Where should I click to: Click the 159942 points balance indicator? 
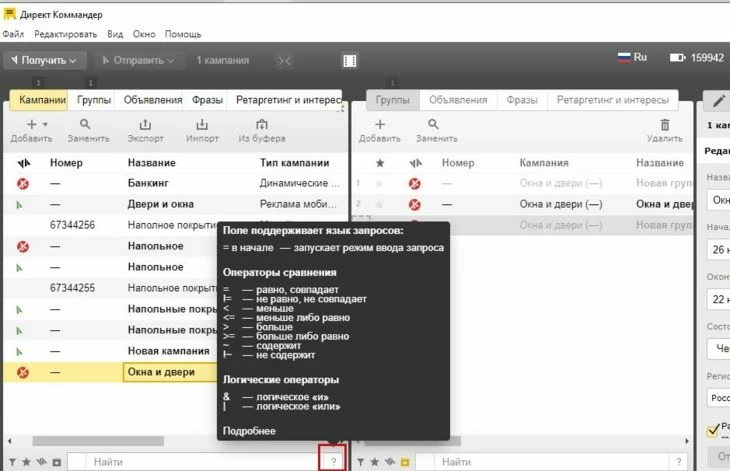(x=697, y=58)
